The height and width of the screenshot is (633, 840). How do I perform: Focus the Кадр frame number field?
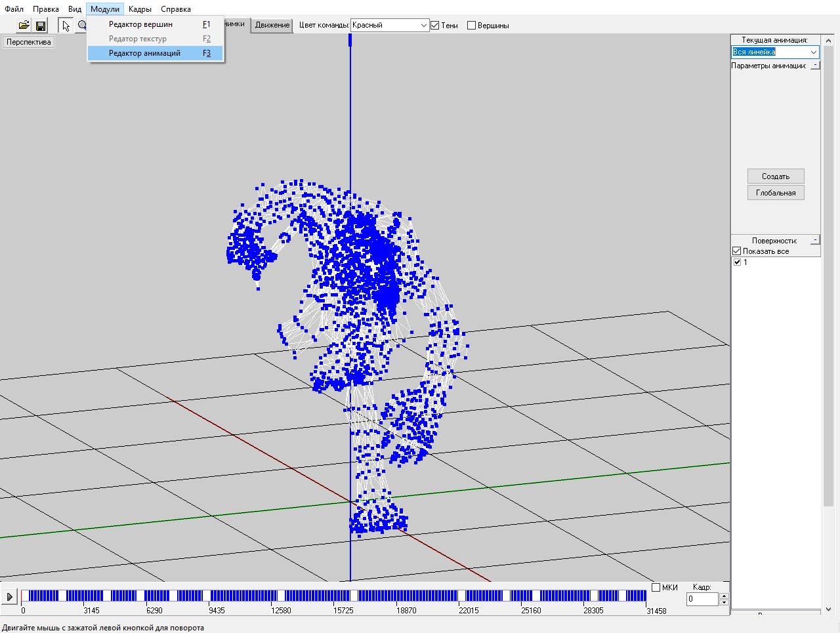[x=702, y=599]
